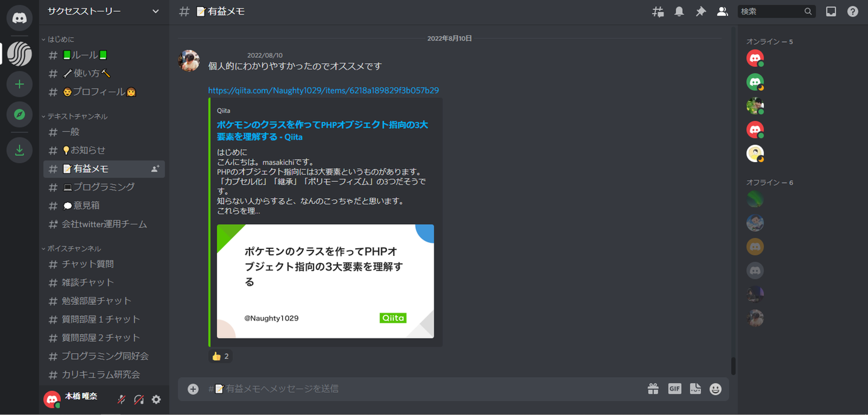Viewport: 868px width, 415px height.
Task: Open Explore public servers compass icon
Action: pos(19,114)
